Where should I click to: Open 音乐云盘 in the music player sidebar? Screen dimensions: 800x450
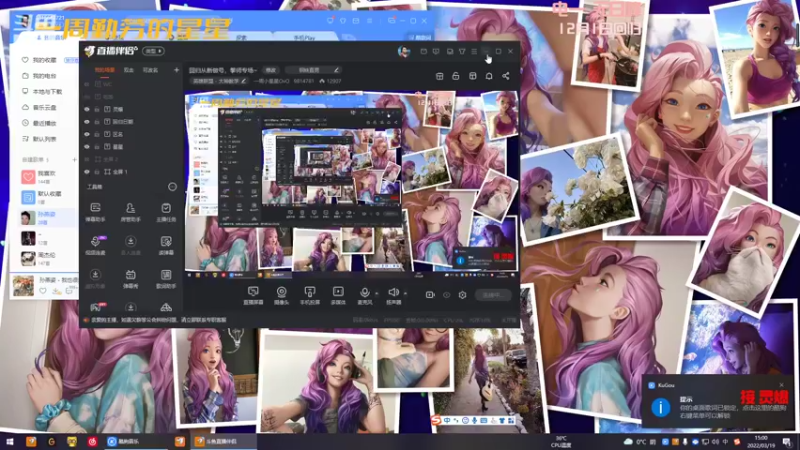click(x=44, y=108)
